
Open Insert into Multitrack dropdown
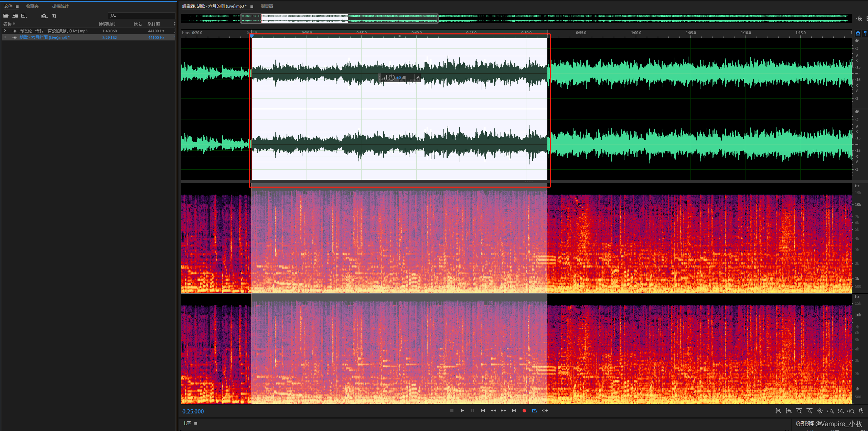(44, 16)
